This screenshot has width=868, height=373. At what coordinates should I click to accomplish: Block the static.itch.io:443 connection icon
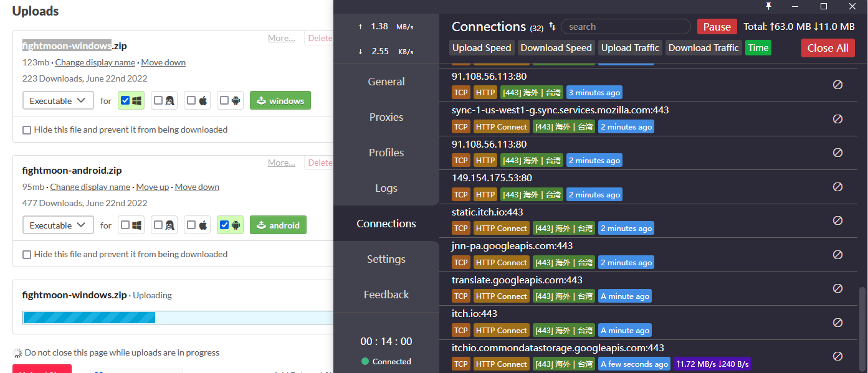[x=837, y=220]
